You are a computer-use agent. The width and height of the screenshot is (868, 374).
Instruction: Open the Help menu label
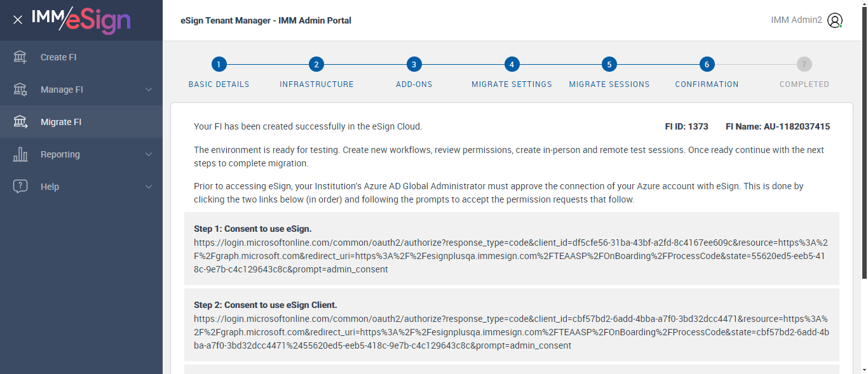(x=50, y=187)
